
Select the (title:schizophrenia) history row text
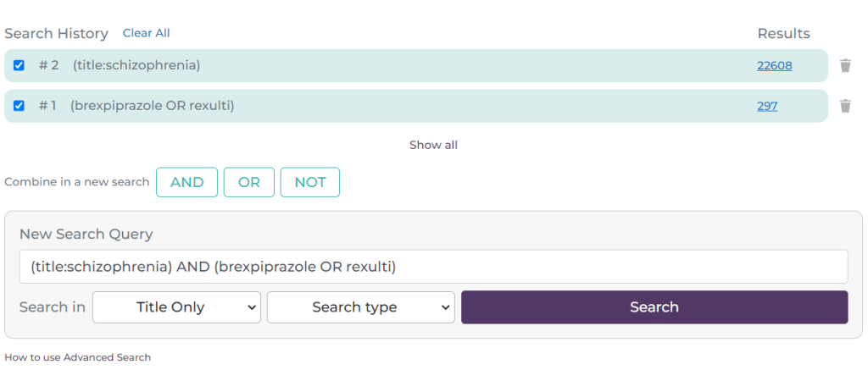(136, 65)
